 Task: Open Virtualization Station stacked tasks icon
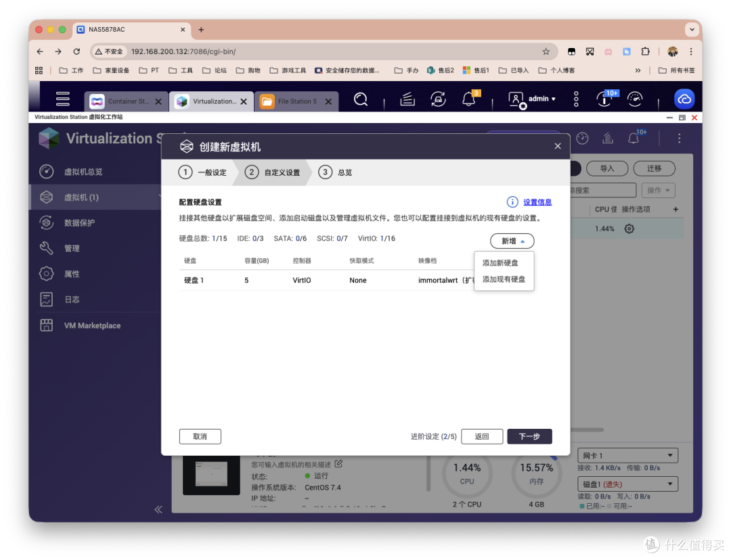click(607, 139)
